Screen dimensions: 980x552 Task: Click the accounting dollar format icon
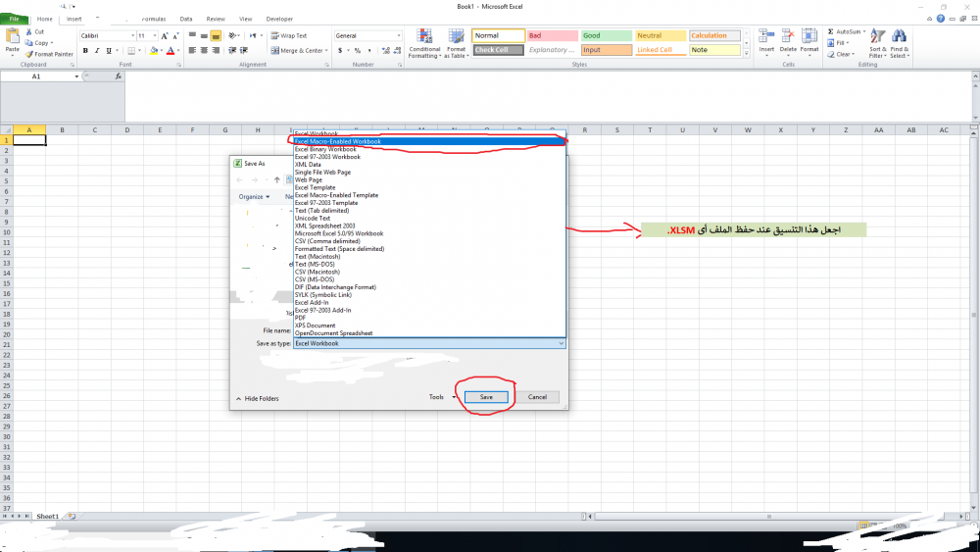[340, 51]
